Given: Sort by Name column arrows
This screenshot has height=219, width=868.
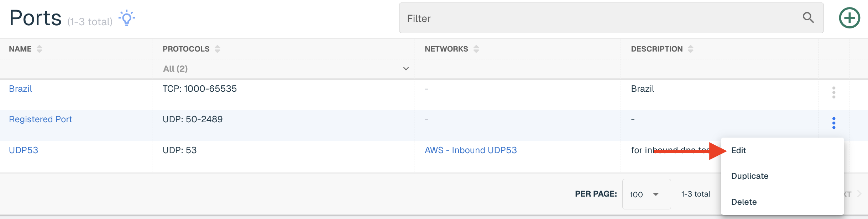Looking at the screenshot, I should [x=40, y=49].
